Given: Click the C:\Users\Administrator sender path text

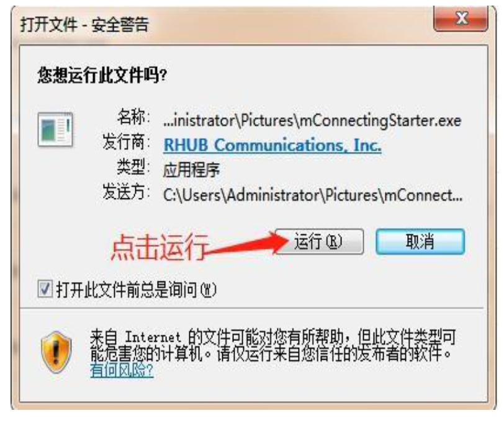Looking at the screenshot, I should 313,195.
